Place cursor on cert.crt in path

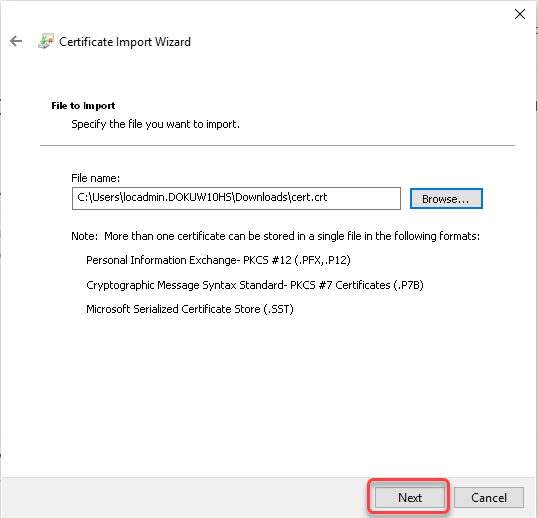pyautogui.click(x=309, y=197)
